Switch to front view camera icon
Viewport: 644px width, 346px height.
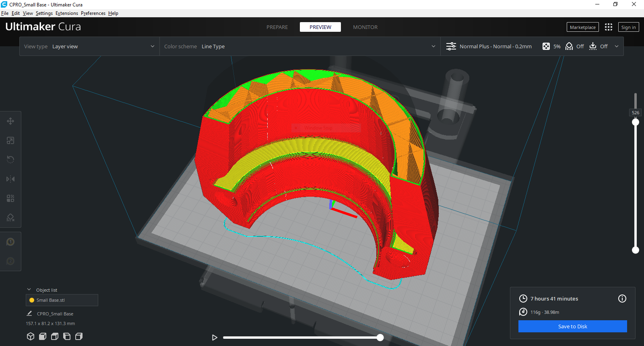pos(43,336)
